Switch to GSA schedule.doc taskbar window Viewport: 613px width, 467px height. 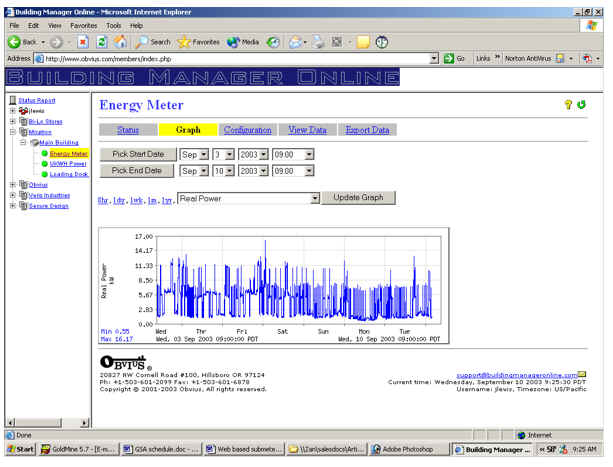click(161, 449)
